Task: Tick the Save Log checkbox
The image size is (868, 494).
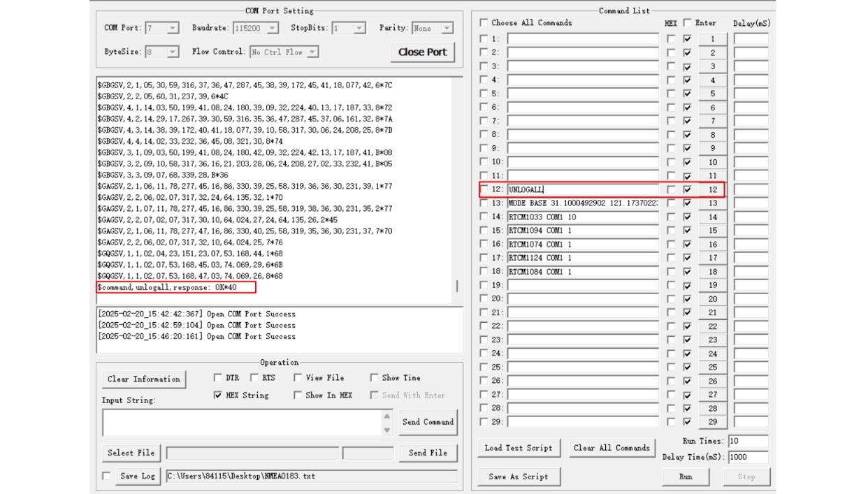Action: [107, 477]
